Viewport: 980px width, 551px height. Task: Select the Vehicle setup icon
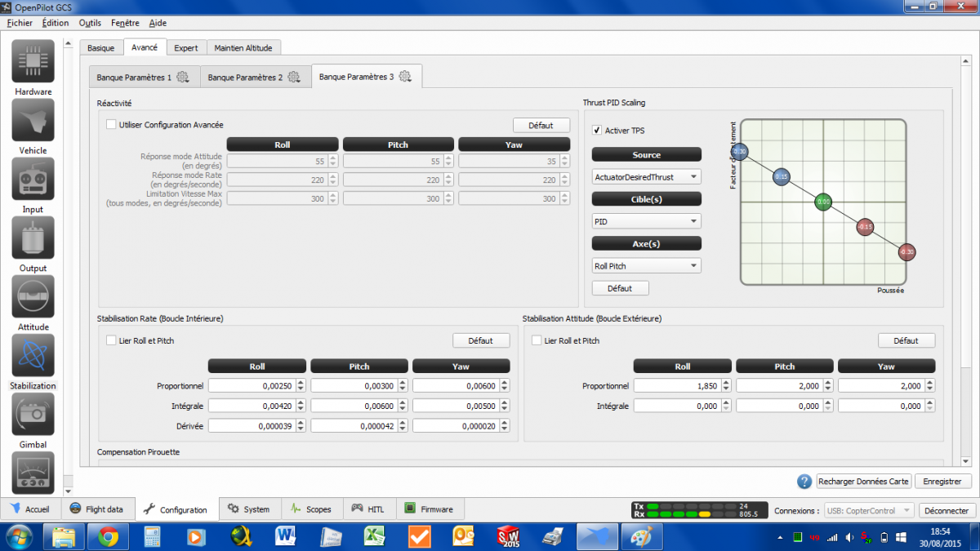pos(33,120)
